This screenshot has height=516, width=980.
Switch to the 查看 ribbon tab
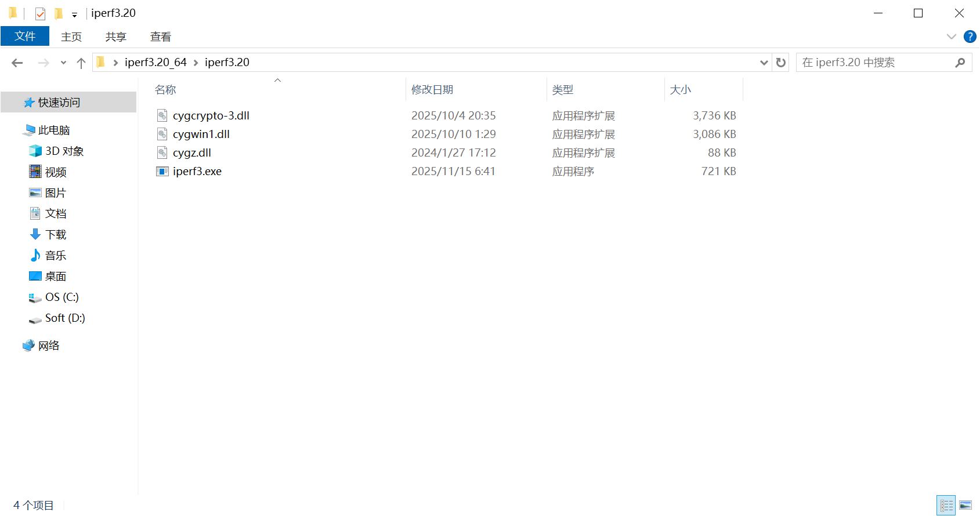[161, 37]
